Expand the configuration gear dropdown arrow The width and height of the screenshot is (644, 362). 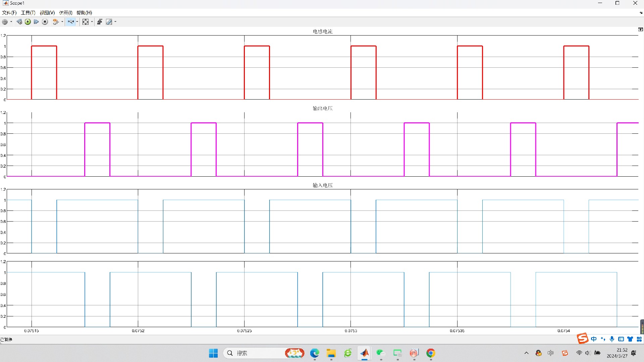pyautogui.click(x=11, y=22)
